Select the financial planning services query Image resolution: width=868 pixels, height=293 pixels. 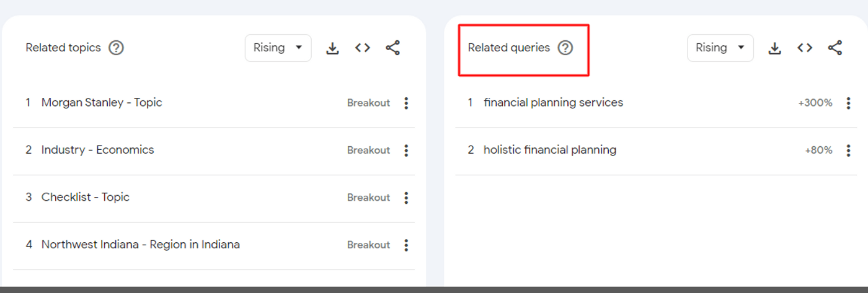coord(553,103)
